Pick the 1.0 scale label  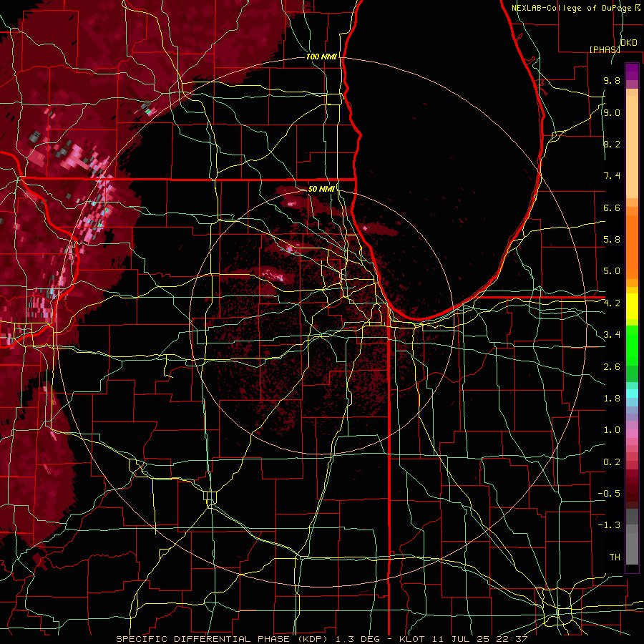tap(612, 430)
